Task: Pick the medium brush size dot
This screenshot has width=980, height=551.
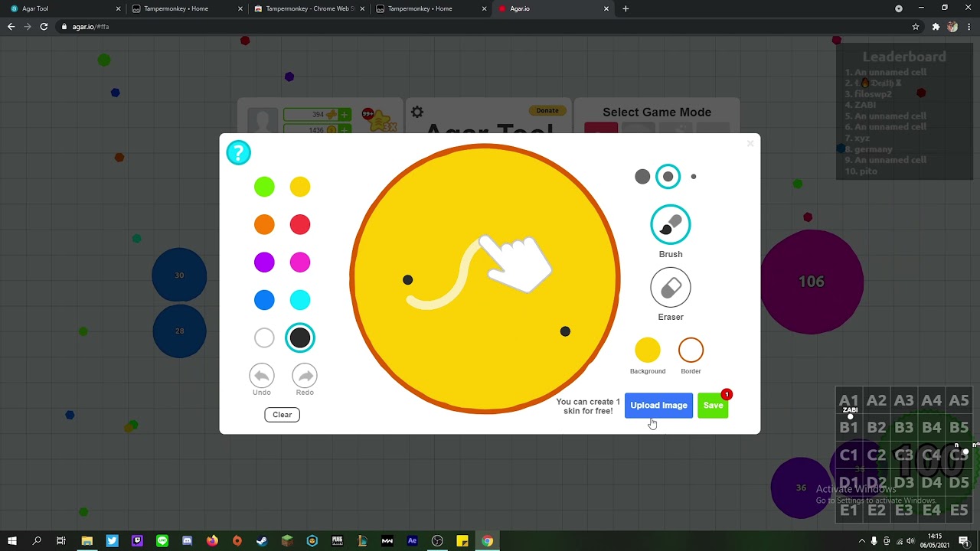Action: (668, 177)
